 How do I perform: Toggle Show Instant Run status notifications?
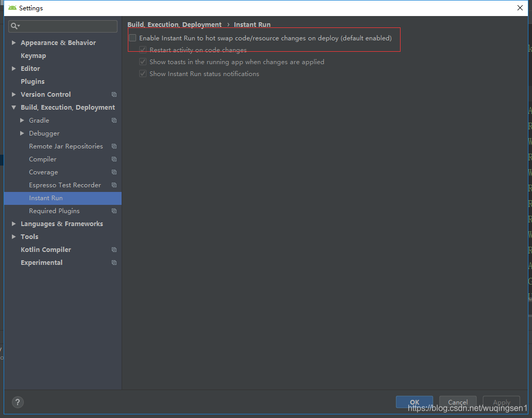tap(142, 73)
